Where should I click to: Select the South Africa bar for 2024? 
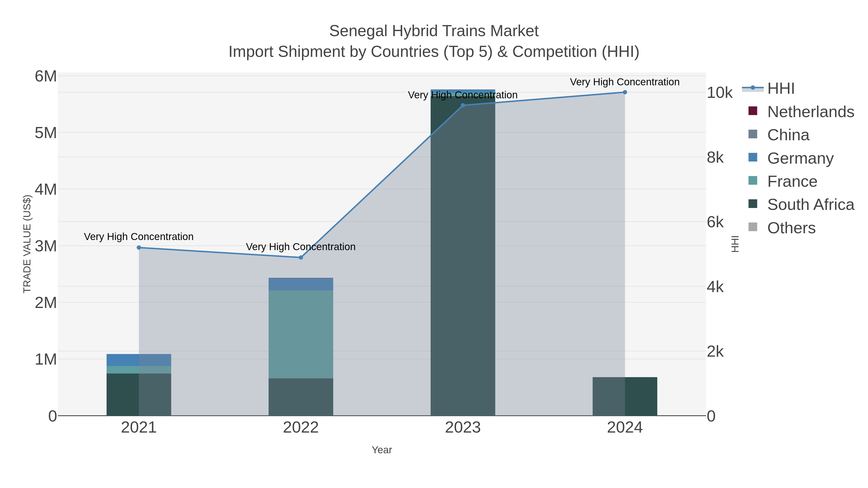click(x=625, y=396)
